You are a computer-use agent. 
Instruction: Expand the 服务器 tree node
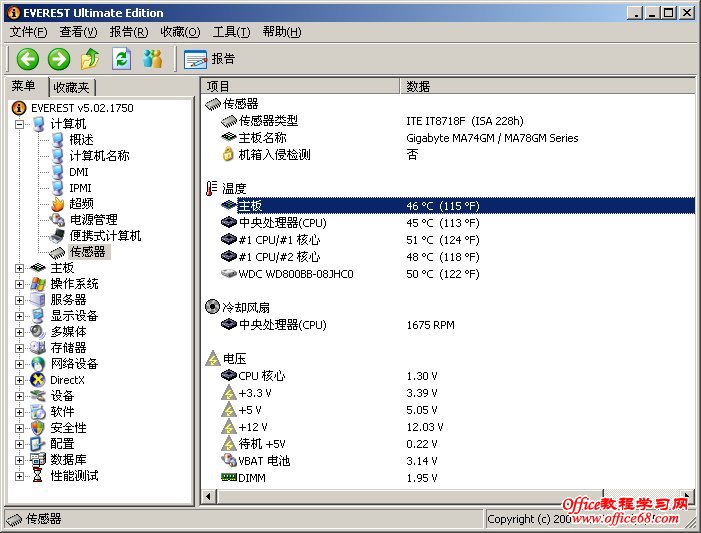19,300
